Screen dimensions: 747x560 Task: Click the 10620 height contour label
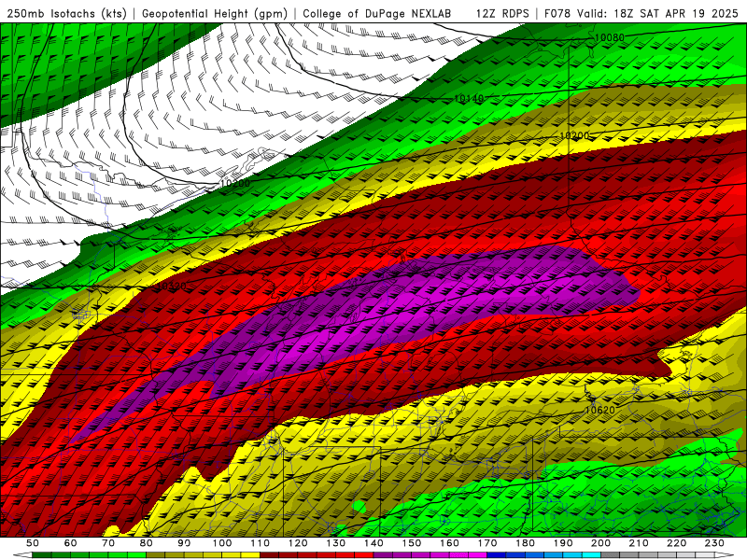click(x=599, y=410)
